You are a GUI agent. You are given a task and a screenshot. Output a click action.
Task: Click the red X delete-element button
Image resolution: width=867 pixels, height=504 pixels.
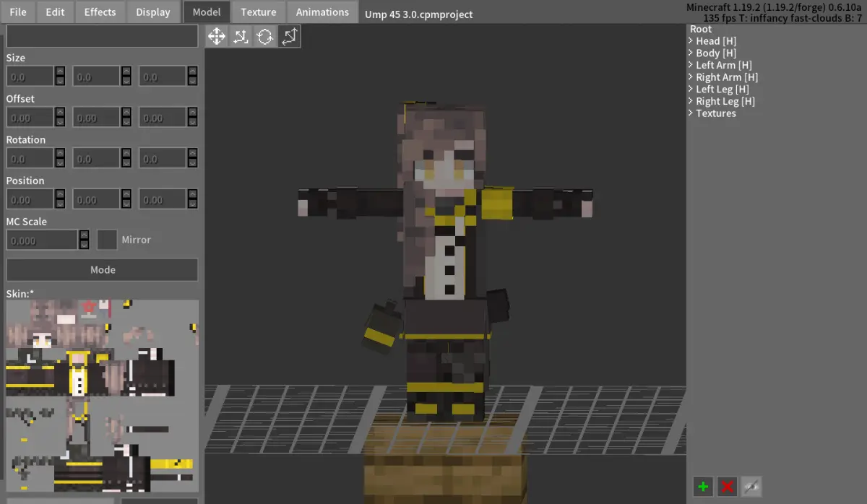pyautogui.click(x=728, y=486)
